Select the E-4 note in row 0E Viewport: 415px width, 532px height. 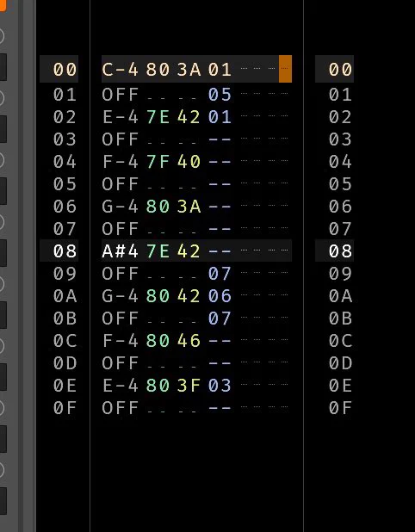coord(121,386)
